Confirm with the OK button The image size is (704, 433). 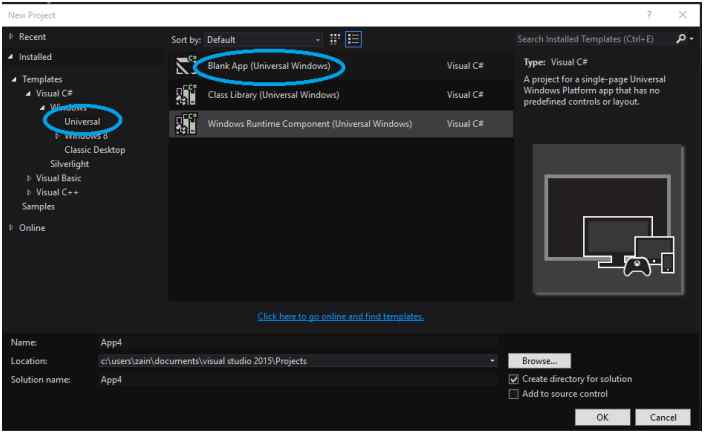[x=602, y=417]
